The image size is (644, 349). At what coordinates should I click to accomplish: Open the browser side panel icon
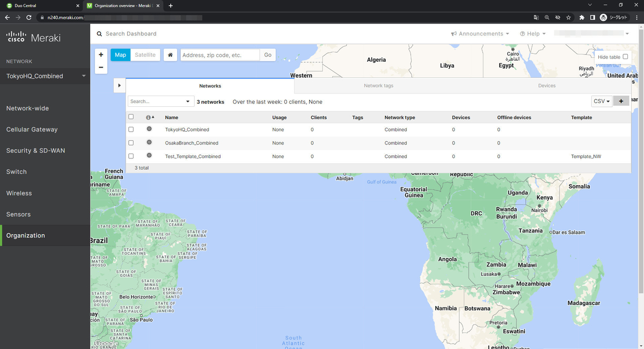(592, 17)
